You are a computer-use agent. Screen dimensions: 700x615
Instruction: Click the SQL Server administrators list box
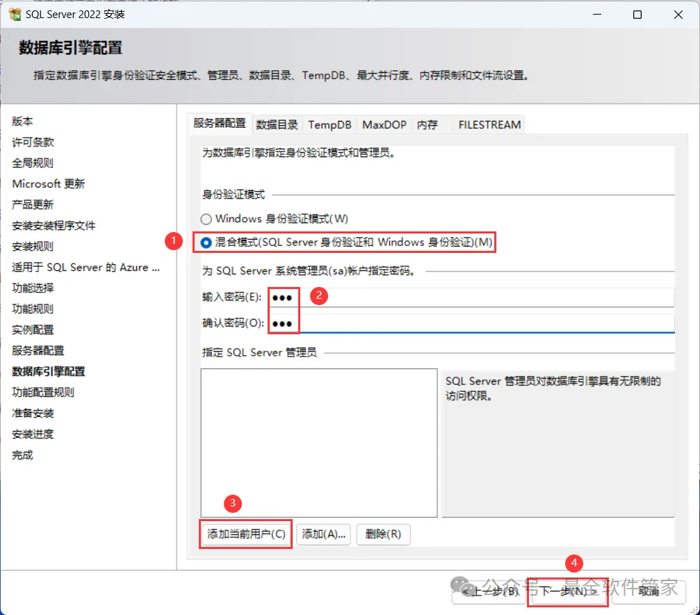[319, 443]
